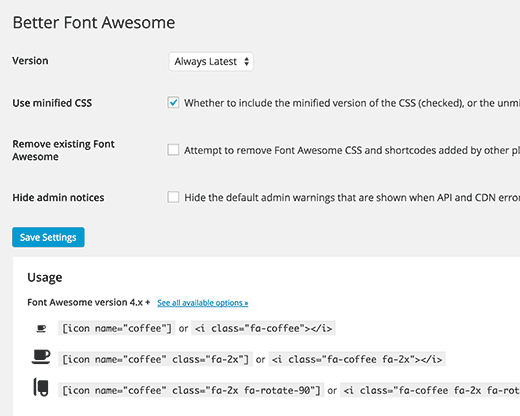Click the Remove existing Font Awesome label
This screenshot has width=520, height=416.
[x=63, y=150]
